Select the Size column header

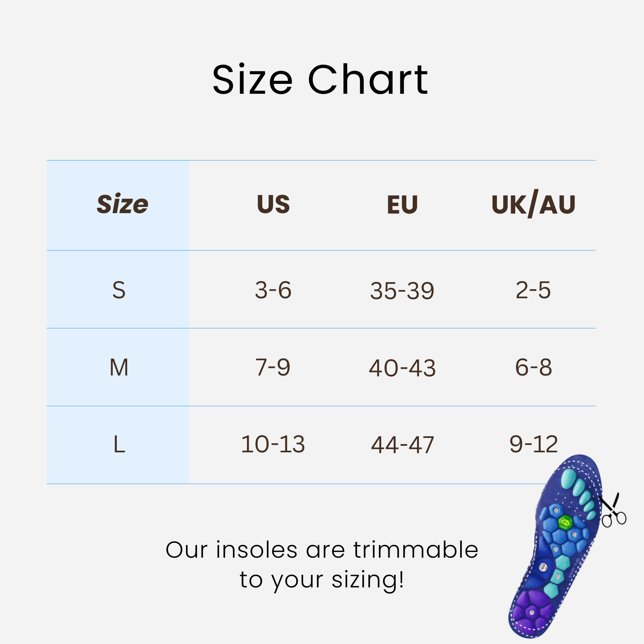point(122,204)
